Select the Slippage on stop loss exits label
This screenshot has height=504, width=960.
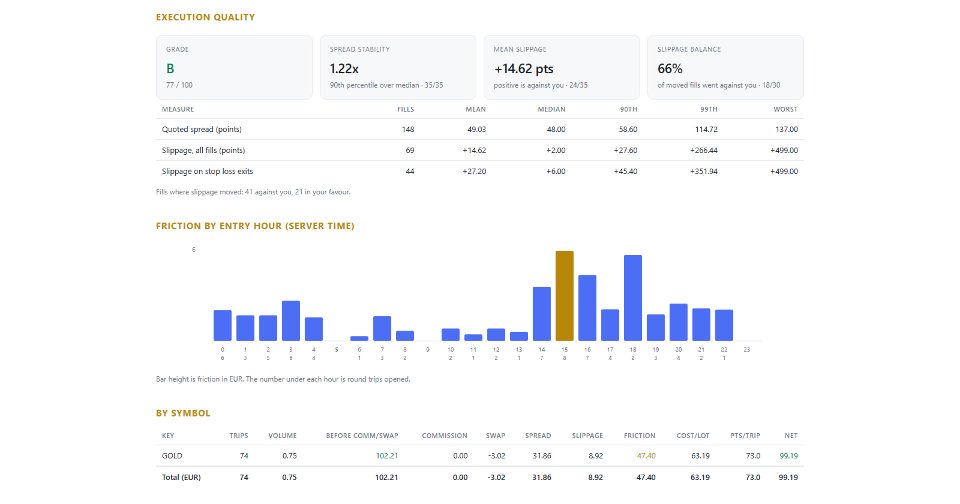tap(207, 171)
